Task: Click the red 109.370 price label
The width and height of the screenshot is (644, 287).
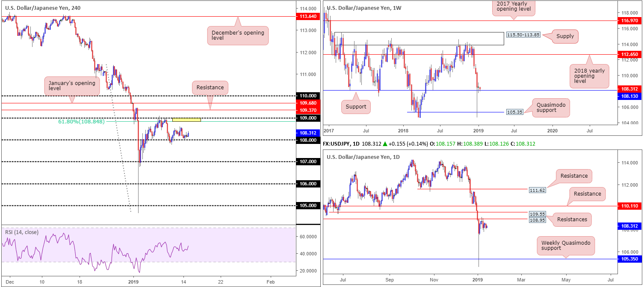Action: (x=307, y=110)
